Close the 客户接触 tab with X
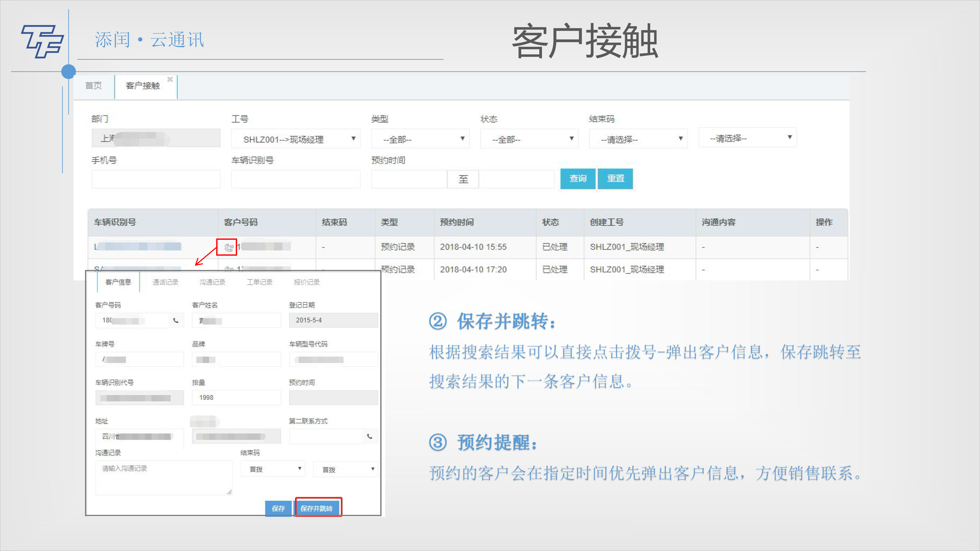The image size is (980, 551). coord(170,79)
